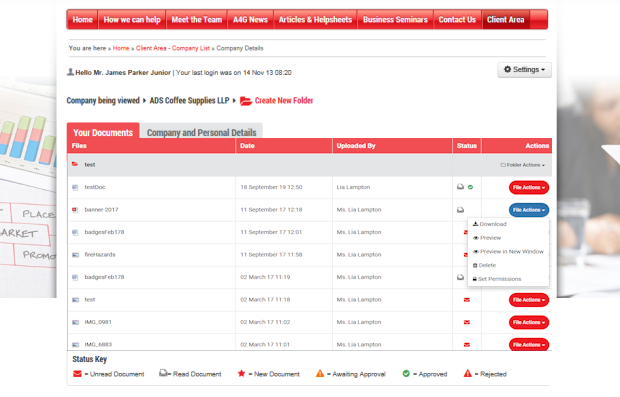
Task: Click read status icon on 02 March badgesFeb178
Action: pyautogui.click(x=460, y=277)
